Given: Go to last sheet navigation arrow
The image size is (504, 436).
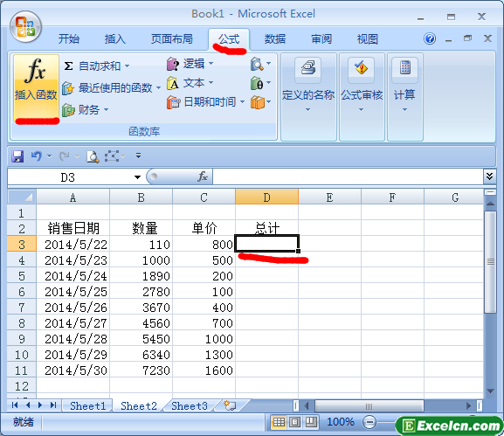Looking at the screenshot, I should [x=53, y=405].
